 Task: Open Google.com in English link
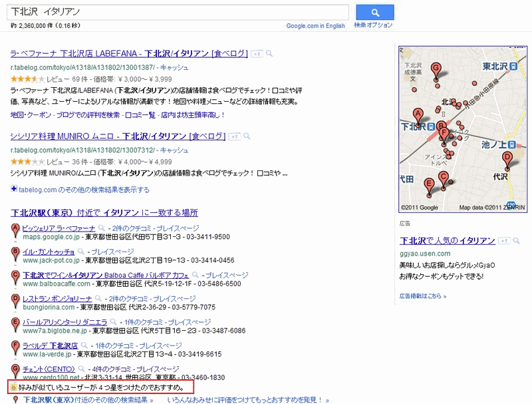pyautogui.click(x=315, y=26)
